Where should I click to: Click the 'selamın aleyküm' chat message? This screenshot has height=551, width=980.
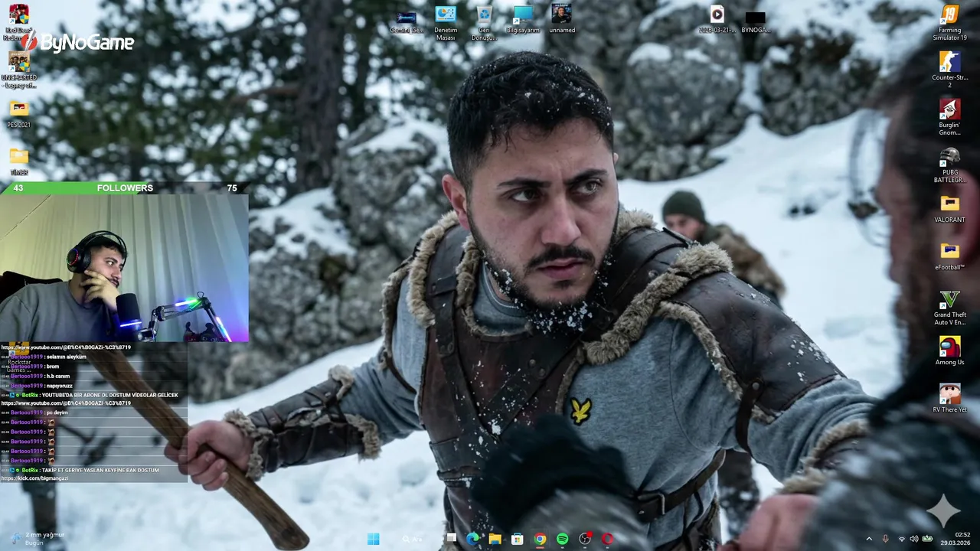click(x=66, y=357)
